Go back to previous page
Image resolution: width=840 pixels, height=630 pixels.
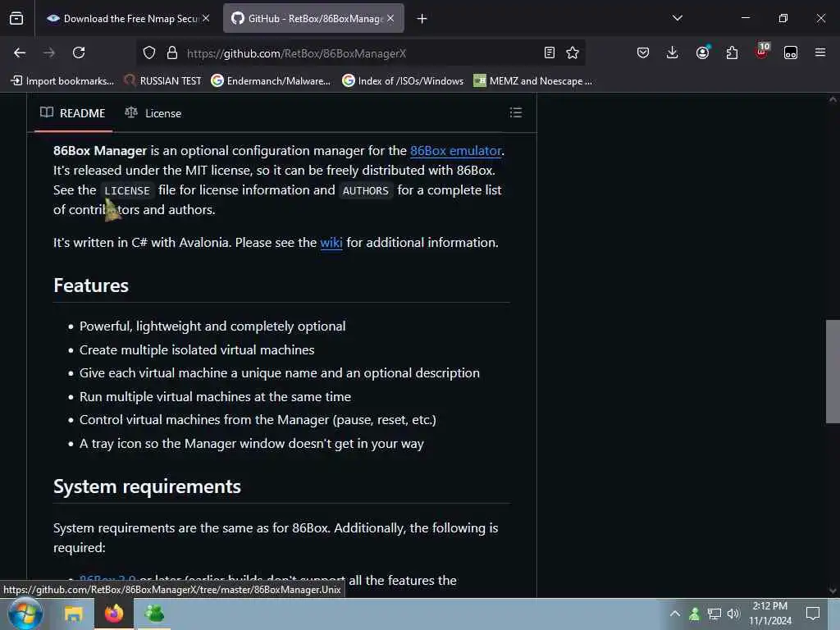pos(20,52)
